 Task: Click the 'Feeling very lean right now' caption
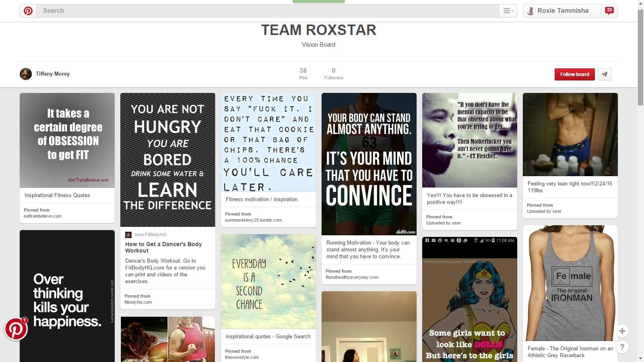570,187
